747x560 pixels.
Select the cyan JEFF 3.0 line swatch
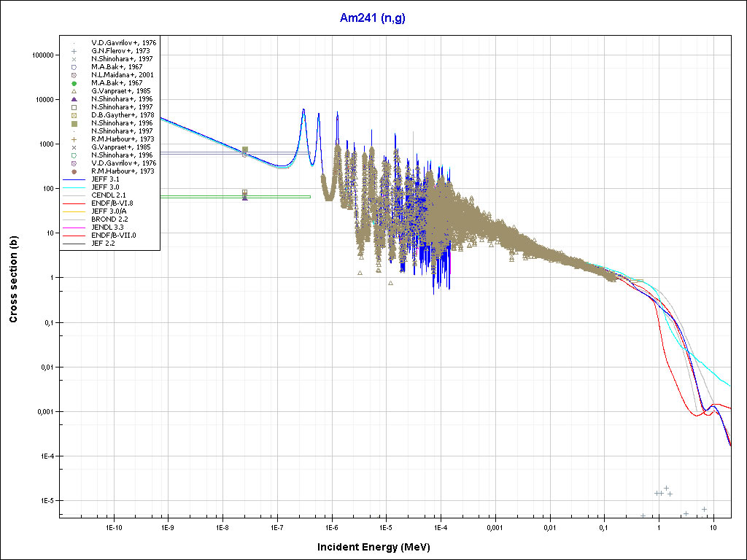[x=74, y=187]
